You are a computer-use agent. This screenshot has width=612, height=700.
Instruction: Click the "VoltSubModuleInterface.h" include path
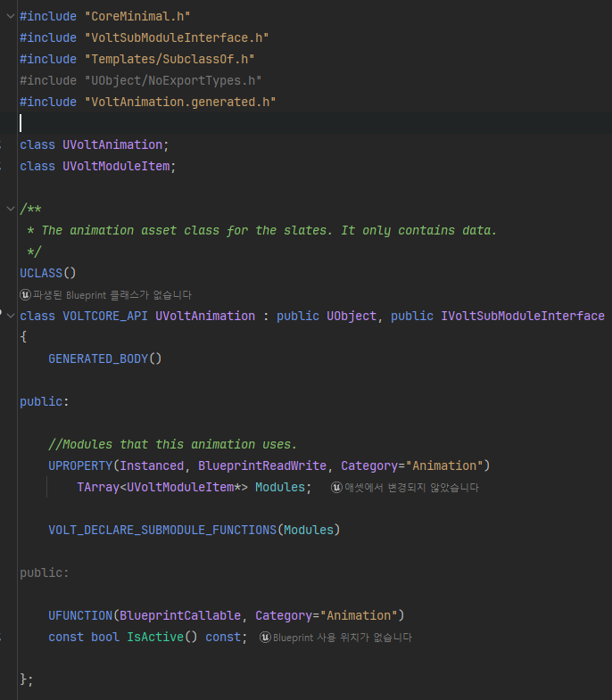click(177, 37)
